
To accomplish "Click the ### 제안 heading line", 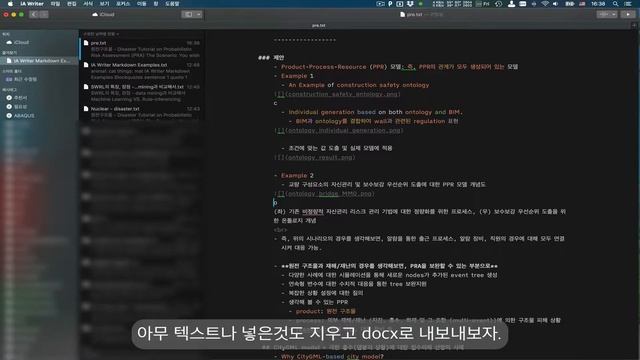I will point(271,58).
